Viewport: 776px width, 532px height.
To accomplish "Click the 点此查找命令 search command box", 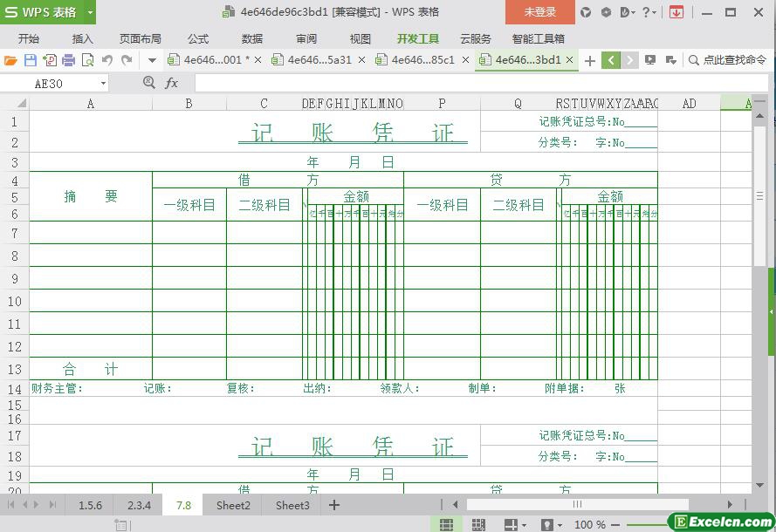I will [x=728, y=60].
